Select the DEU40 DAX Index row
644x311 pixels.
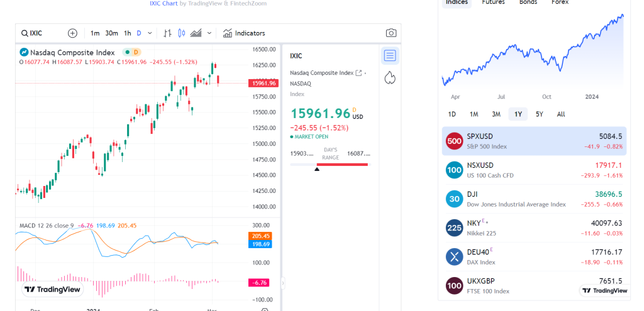(x=534, y=257)
